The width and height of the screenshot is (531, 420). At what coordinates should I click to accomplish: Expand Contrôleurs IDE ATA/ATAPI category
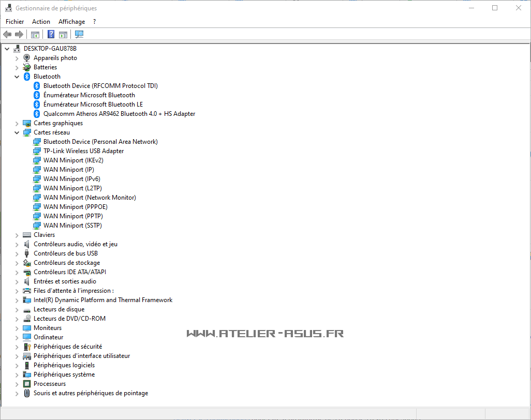[17, 273]
